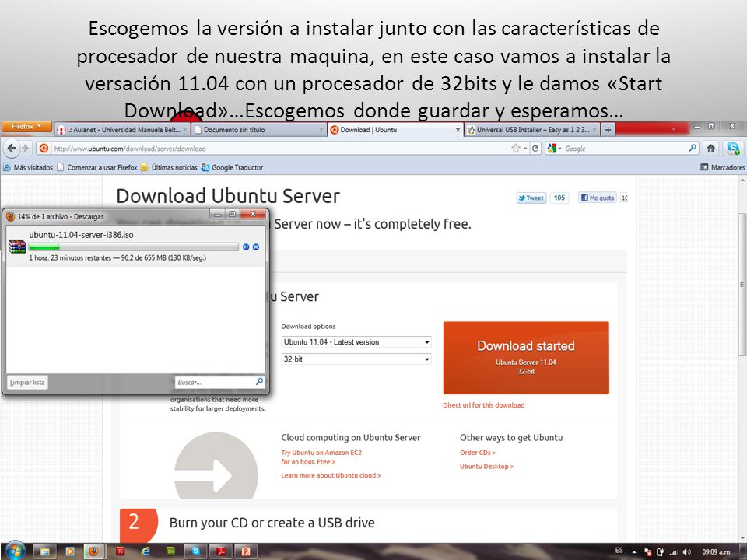Click the Tweet button

[531, 198]
